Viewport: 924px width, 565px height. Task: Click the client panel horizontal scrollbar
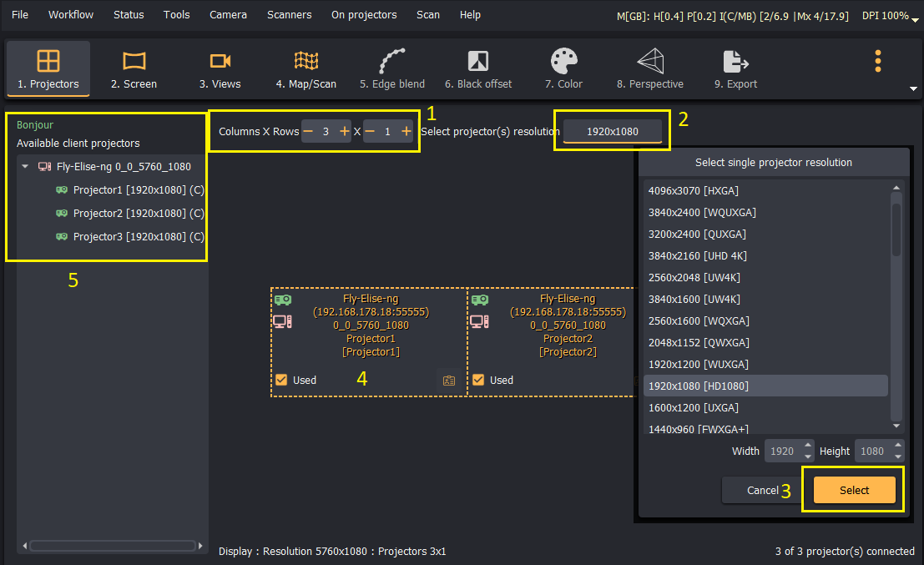pyautogui.click(x=113, y=546)
